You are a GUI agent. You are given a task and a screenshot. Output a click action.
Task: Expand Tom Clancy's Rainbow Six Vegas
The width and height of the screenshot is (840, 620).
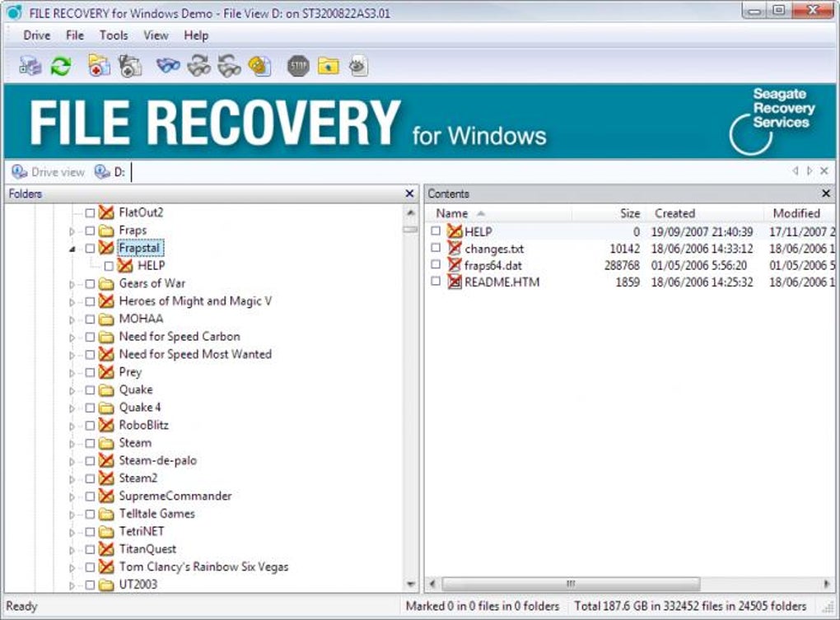[x=72, y=567]
